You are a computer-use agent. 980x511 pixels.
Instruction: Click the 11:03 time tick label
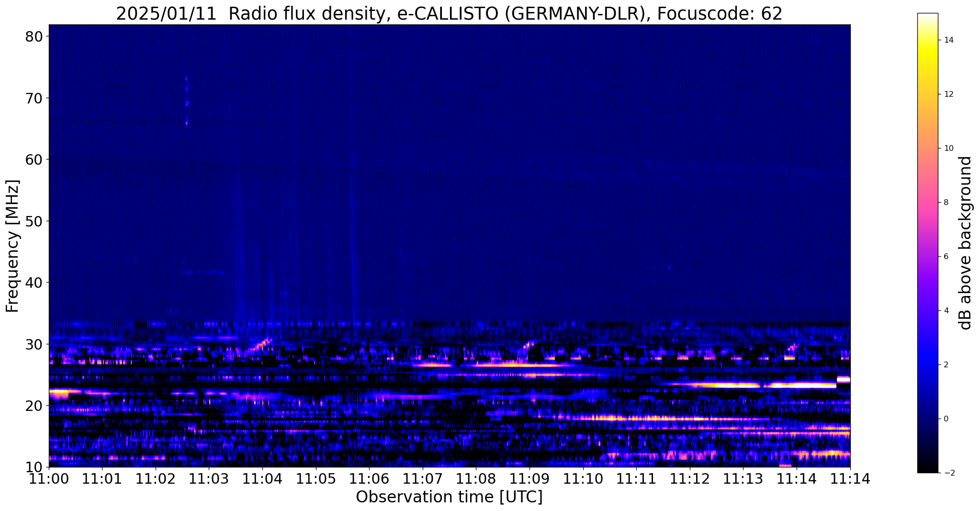pos(209,478)
